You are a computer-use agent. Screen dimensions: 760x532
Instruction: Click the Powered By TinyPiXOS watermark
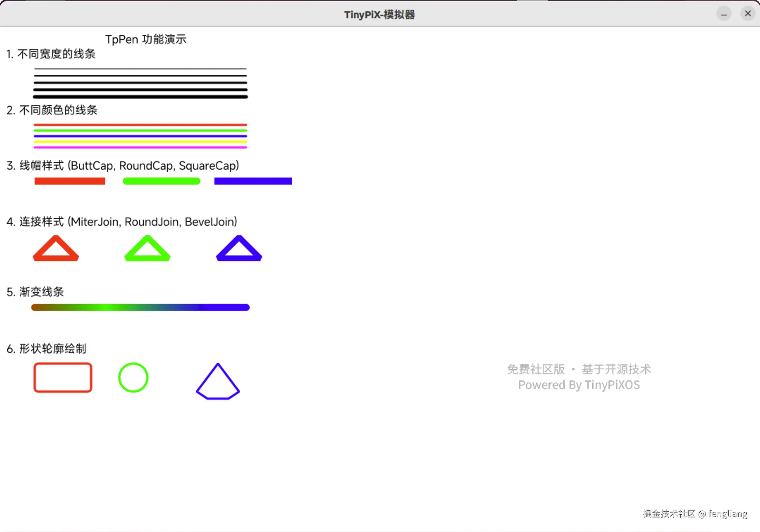click(x=579, y=385)
